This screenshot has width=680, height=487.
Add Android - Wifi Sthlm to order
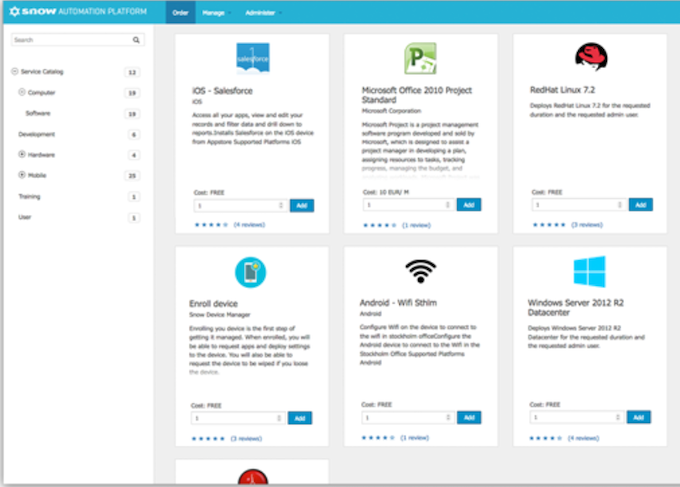(x=469, y=417)
